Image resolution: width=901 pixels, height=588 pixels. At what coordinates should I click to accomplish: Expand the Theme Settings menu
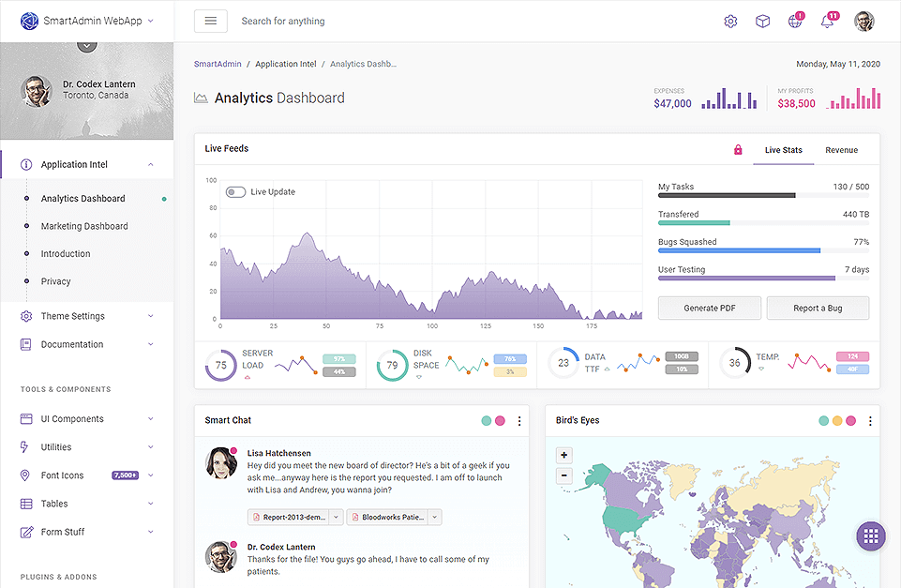pos(86,316)
